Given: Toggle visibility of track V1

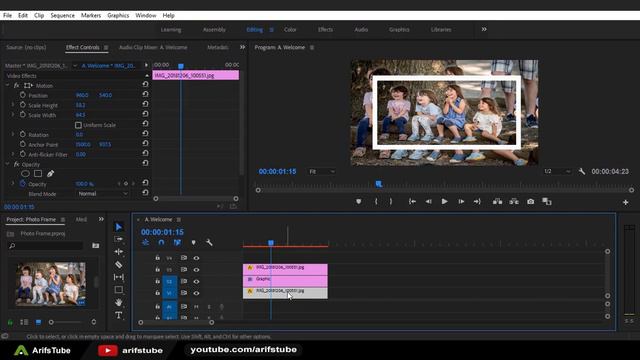Looking at the screenshot, I should click(x=196, y=293).
